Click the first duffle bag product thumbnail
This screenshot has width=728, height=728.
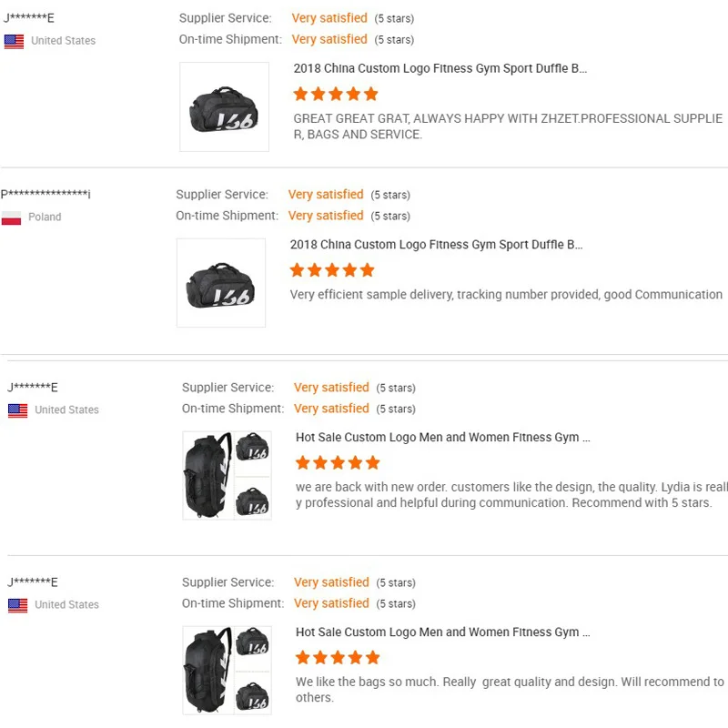225,106
